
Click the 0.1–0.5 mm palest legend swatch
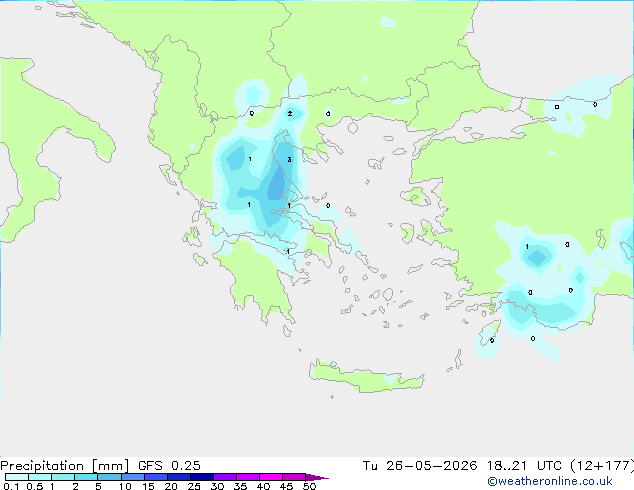tap(17, 477)
